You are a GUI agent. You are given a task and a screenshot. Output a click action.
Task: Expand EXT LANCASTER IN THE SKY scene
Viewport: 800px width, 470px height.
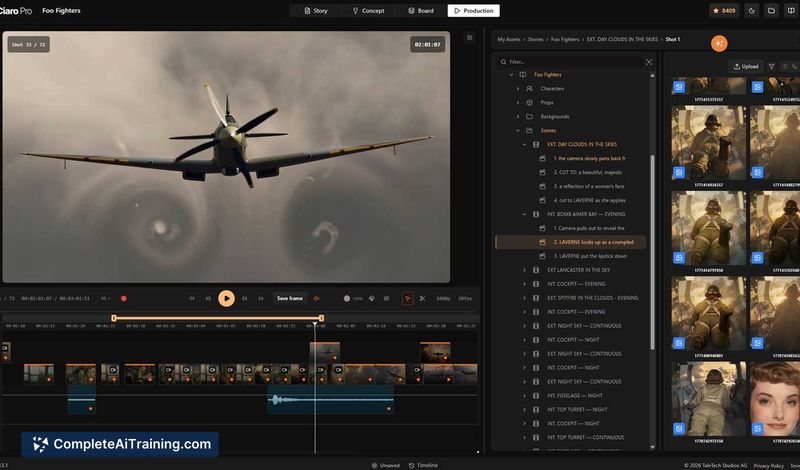524,270
